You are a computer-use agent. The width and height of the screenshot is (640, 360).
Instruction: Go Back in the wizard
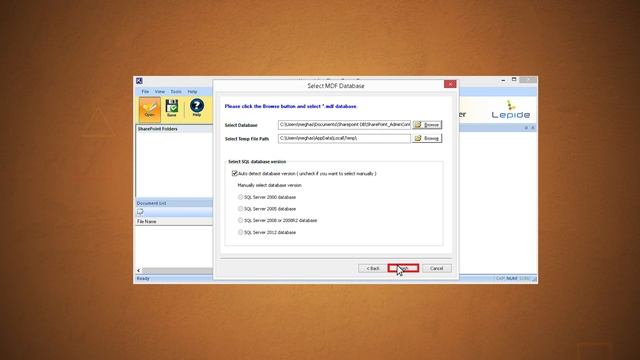(373, 268)
